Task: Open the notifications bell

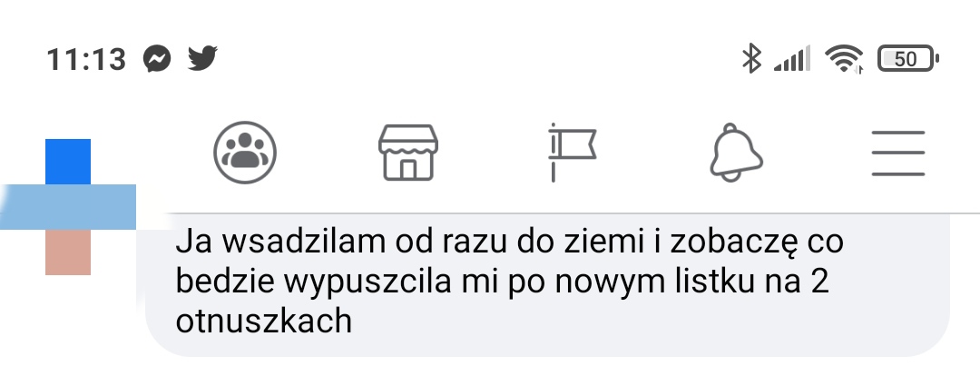Action: click(736, 153)
